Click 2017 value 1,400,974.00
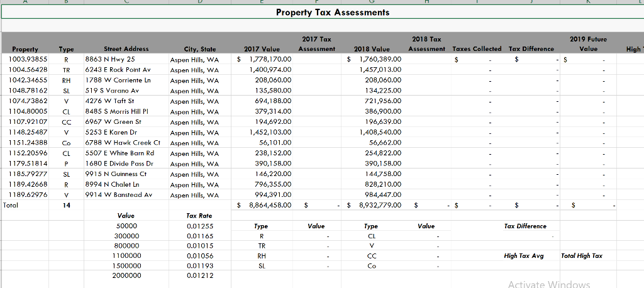The image size is (644, 288). click(x=270, y=69)
